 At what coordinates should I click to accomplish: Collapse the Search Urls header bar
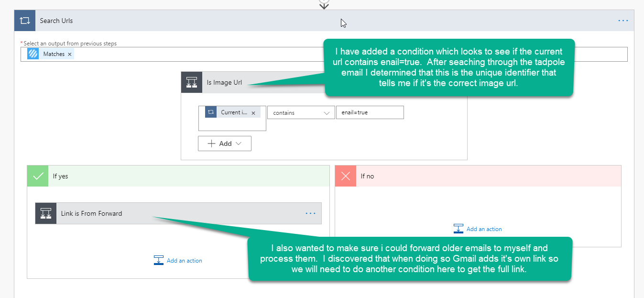click(x=324, y=21)
